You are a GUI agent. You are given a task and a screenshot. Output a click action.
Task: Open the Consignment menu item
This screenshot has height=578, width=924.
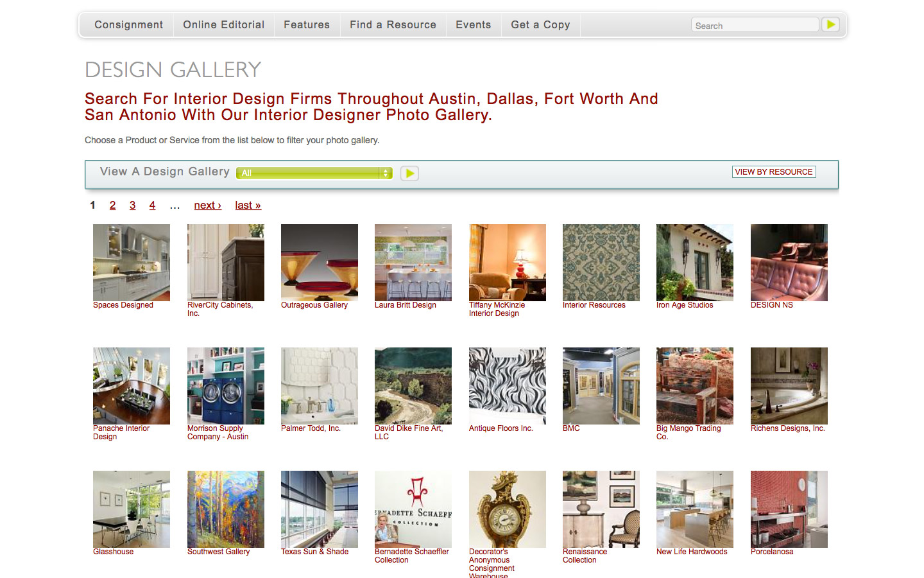click(x=128, y=25)
